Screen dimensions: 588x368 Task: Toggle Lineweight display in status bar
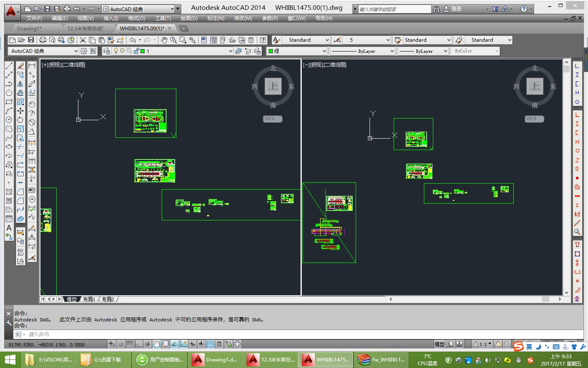click(201, 344)
